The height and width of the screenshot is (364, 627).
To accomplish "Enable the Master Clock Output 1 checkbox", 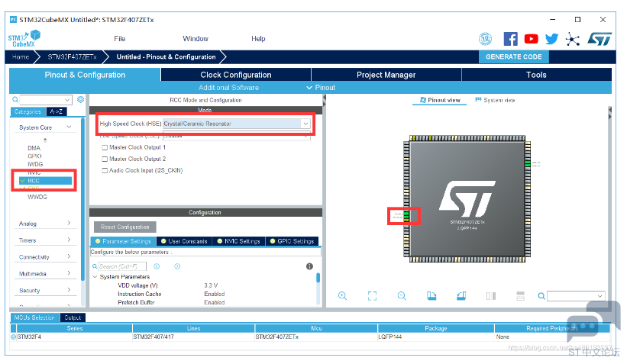I will pyautogui.click(x=105, y=147).
